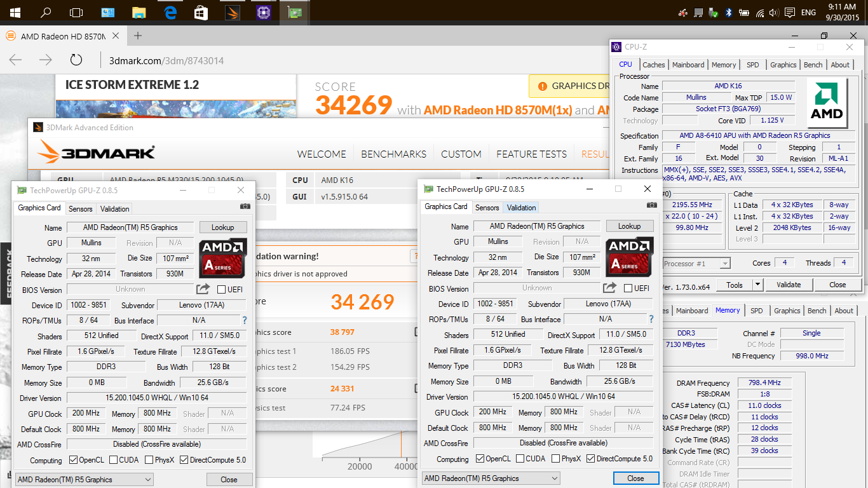This screenshot has height=488, width=868.
Task: Click the Tools button in CPU-Z
Action: click(x=735, y=285)
